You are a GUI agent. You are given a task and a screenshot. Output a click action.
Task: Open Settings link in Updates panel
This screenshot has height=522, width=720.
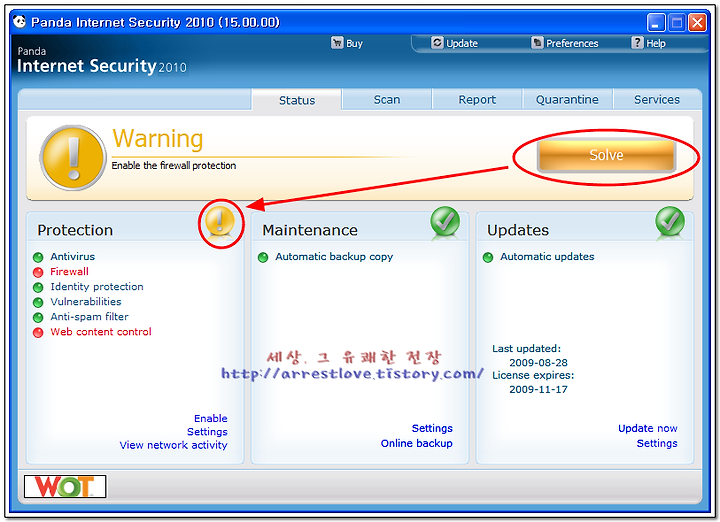coord(657,443)
